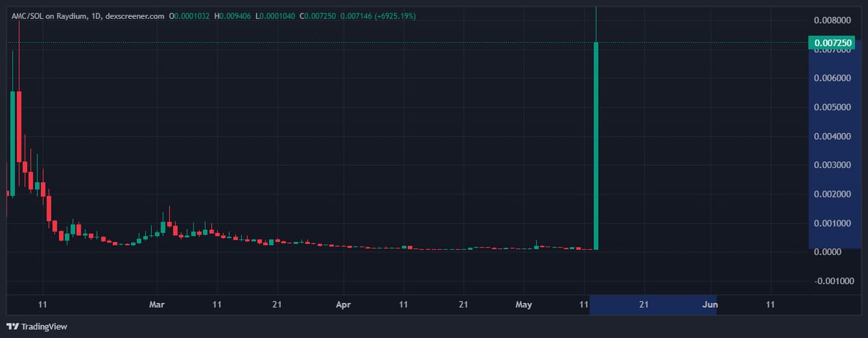Viewport: 868px width, 338px height.
Task: Click the change percentage (+6925.19%)
Action: 394,15
